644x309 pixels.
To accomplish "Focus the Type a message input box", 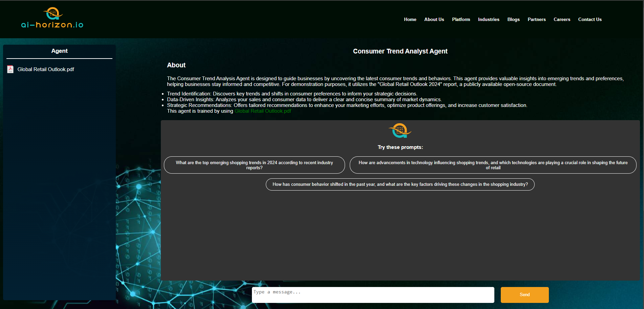I will [373, 295].
